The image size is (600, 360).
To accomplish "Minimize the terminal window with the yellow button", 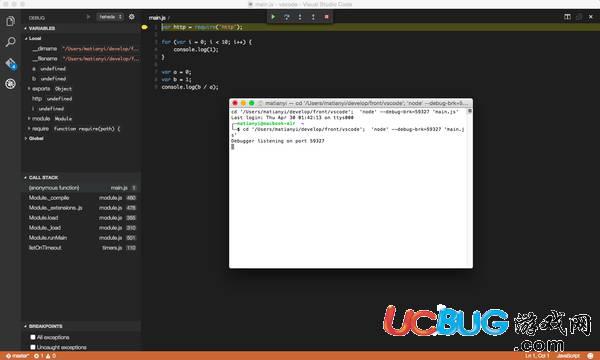I will point(243,103).
